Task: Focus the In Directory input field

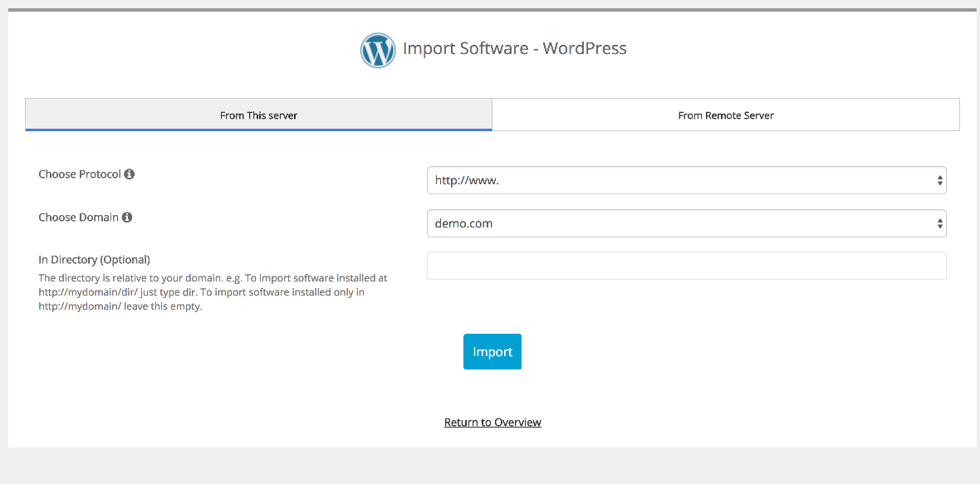Action: pyautogui.click(x=686, y=266)
